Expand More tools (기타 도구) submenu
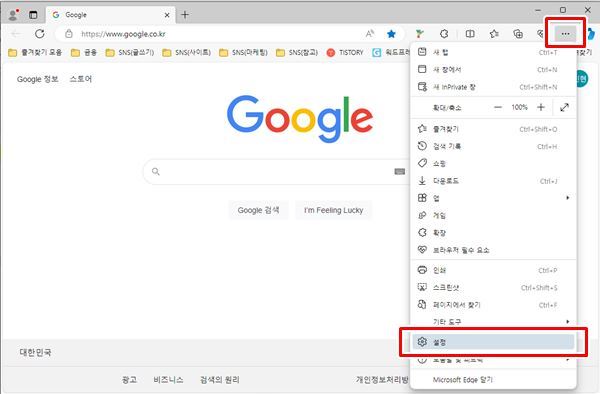The width and height of the screenshot is (600, 394). [493, 322]
